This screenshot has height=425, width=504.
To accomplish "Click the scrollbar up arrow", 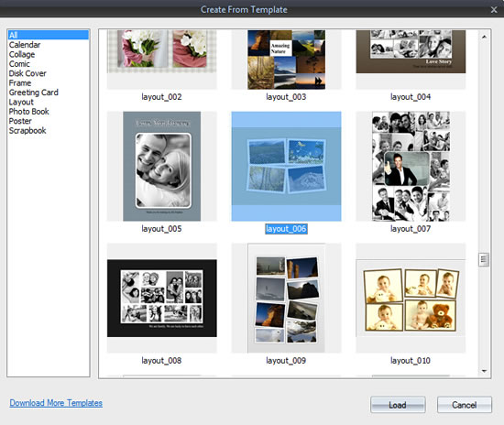I will point(484,37).
